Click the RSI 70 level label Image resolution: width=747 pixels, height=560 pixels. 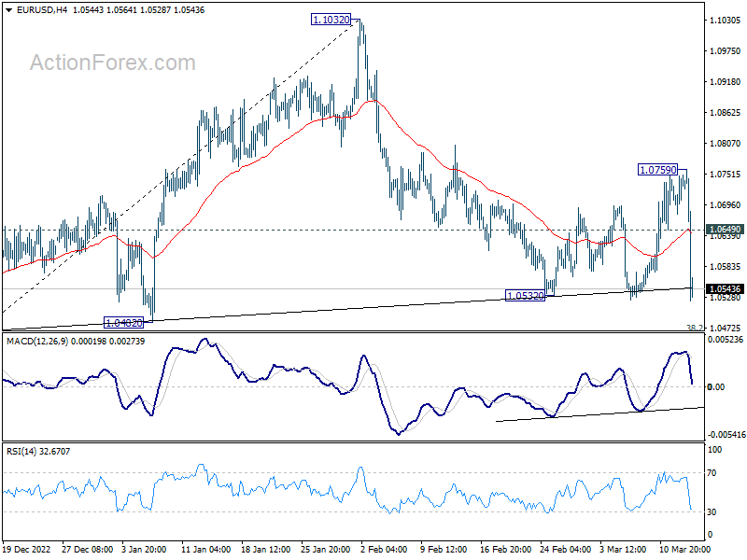pos(712,473)
